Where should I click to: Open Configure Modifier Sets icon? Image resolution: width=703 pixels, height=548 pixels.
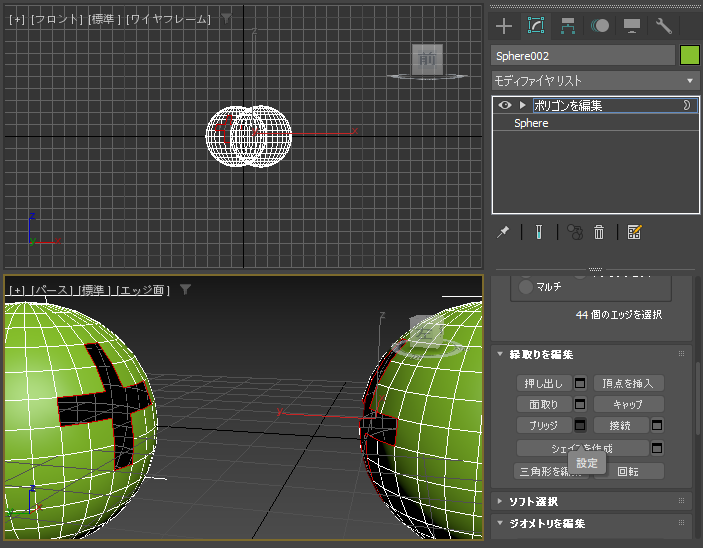[634, 232]
